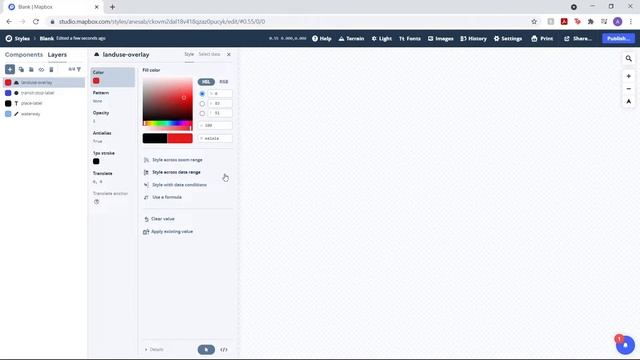The height and width of the screenshot is (360, 640).
Task: Click the rainbow hue slider
Action: 167,123
